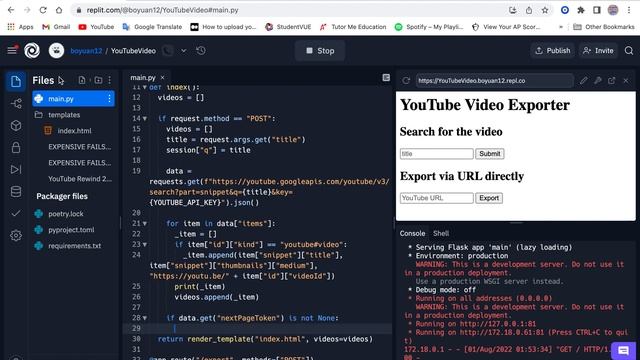Open the Other Bookmarks folder
Image resolution: width=640 pixels, height=360 pixels.
604,27
